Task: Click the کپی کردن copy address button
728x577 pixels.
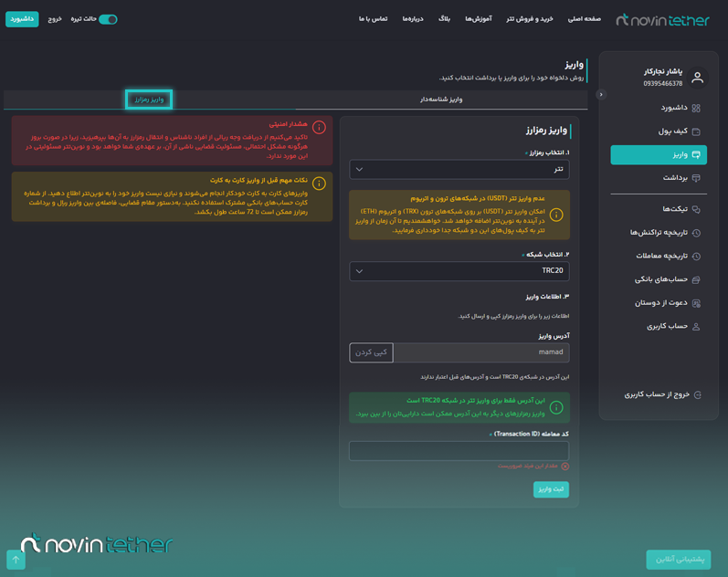Action: (x=371, y=352)
